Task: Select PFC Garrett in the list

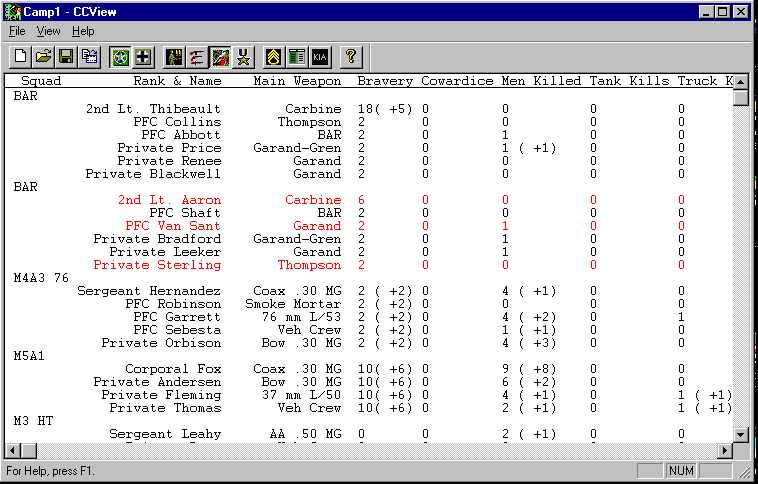Action: click(368, 317)
